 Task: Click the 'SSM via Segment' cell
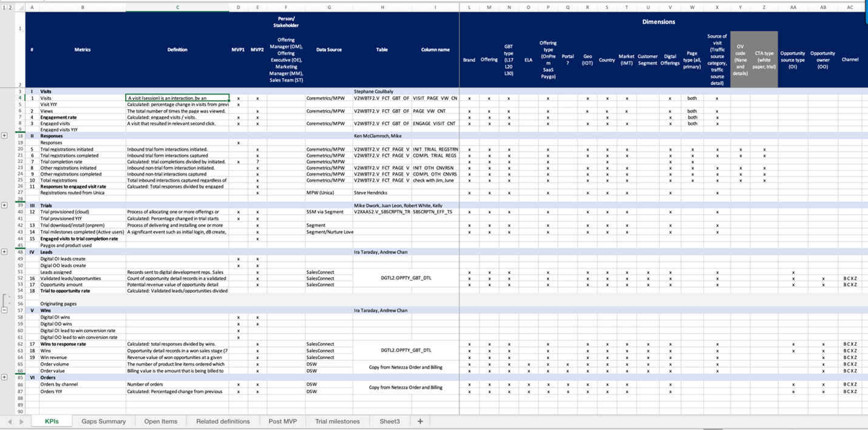tap(329, 212)
